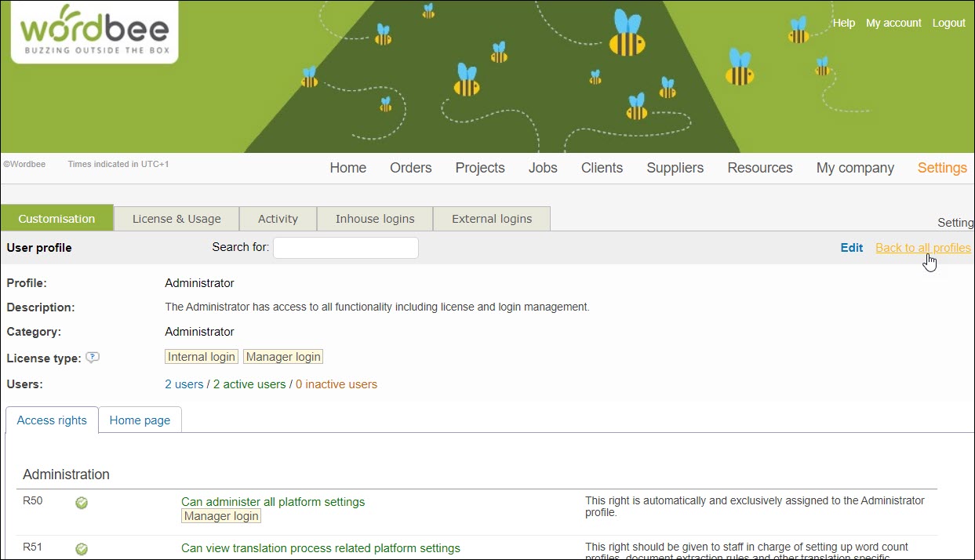Click the License type help bubble icon

(x=93, y=358)
